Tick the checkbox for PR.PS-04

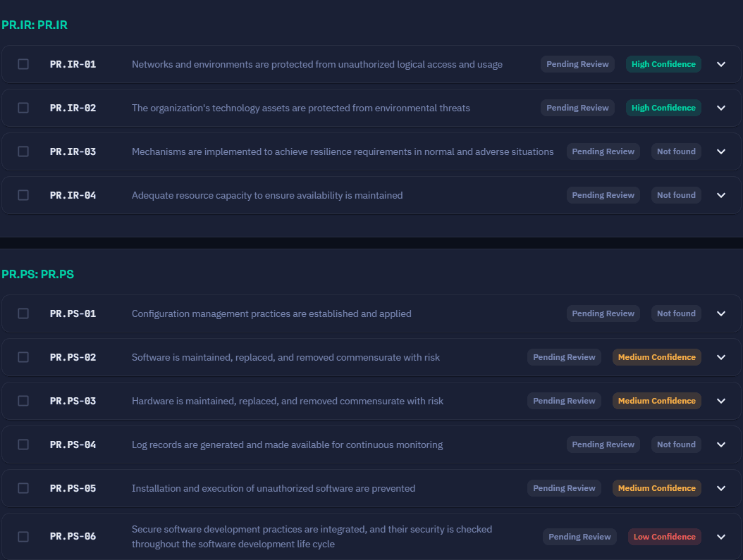23,444
